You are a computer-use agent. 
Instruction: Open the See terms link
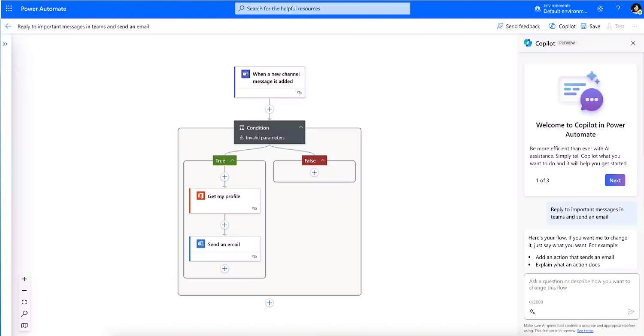585,330
